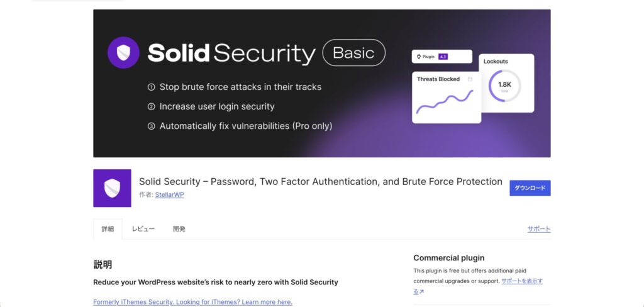Screen dimensions: 644x307
Task: Click the shield logo in the banner
Action: coord(123,53)
